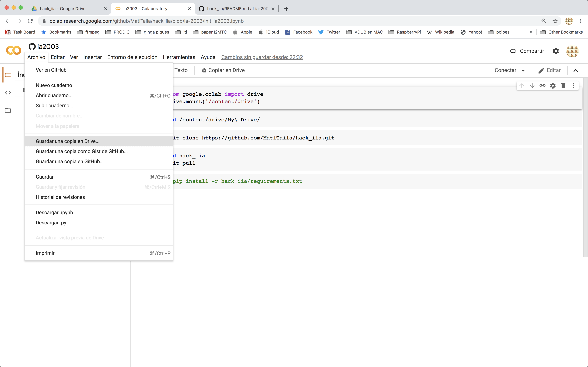Viewport: 588px width, 367px height.
Task: Click the search icon in browser toolbar
Action: pos(544,21)
